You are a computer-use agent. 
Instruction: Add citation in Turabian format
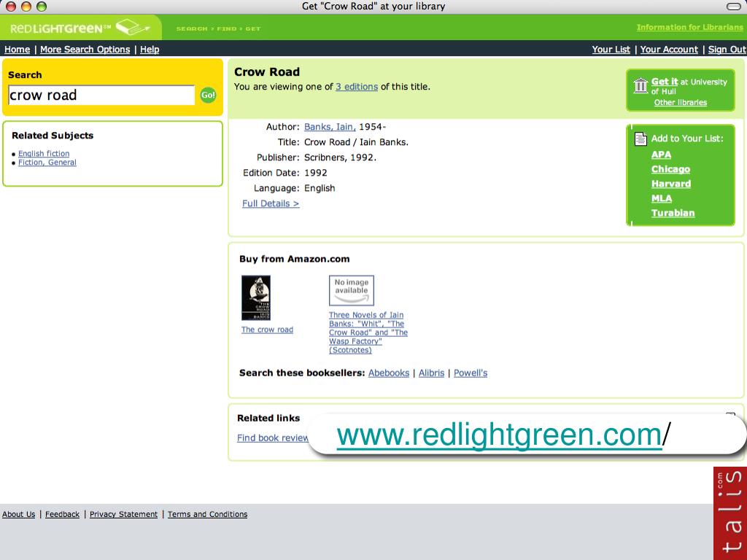(x=673, y=213)
